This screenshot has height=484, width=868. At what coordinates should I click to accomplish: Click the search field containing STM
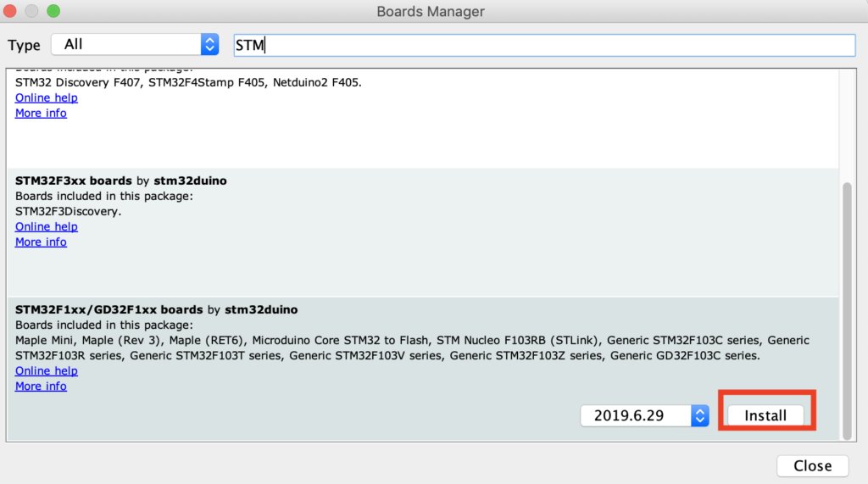tap(544, 45)
